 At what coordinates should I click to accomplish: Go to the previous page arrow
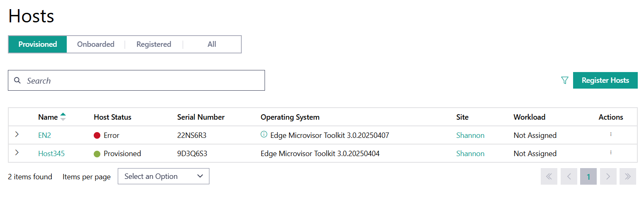(569, 176)
